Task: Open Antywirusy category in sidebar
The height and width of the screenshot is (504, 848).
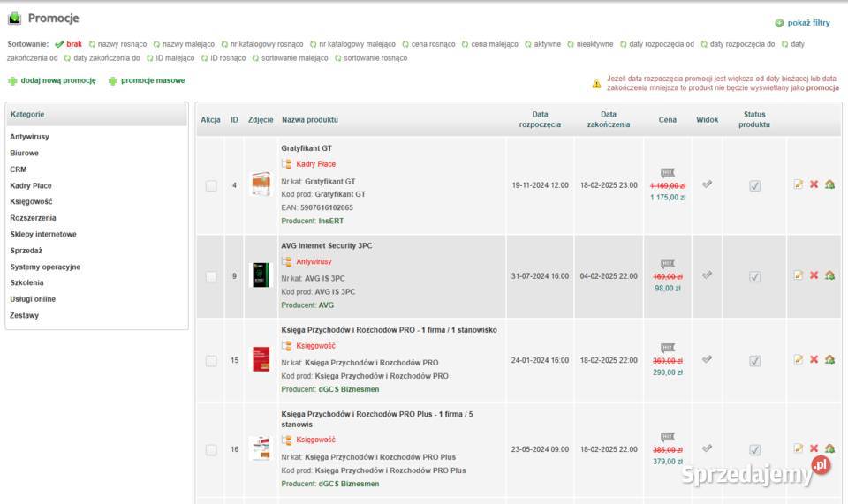Action: pos(29,137)
